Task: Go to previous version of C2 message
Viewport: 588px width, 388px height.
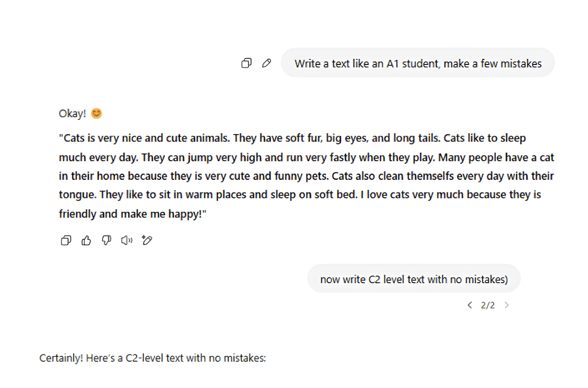Action: pyautogui.click(x=470, y=305)
